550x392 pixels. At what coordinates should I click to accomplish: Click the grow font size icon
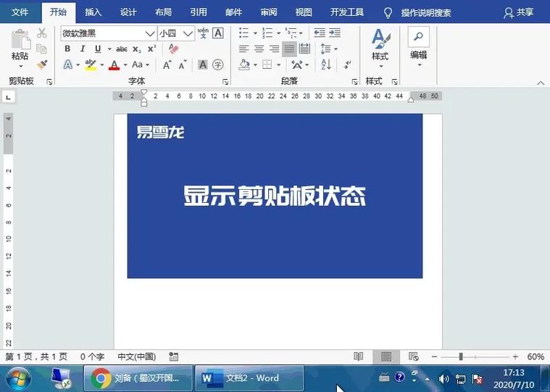point(167,65)
